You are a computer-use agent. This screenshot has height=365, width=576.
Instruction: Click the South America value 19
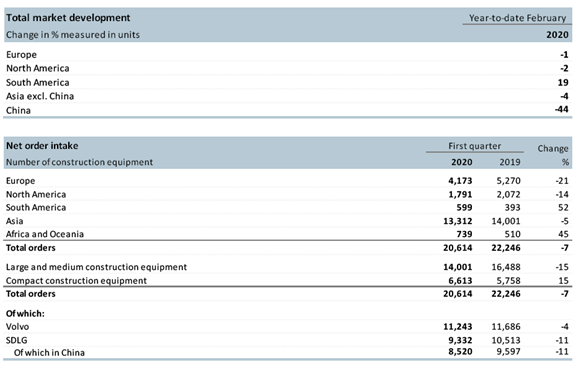click(563, 82)
